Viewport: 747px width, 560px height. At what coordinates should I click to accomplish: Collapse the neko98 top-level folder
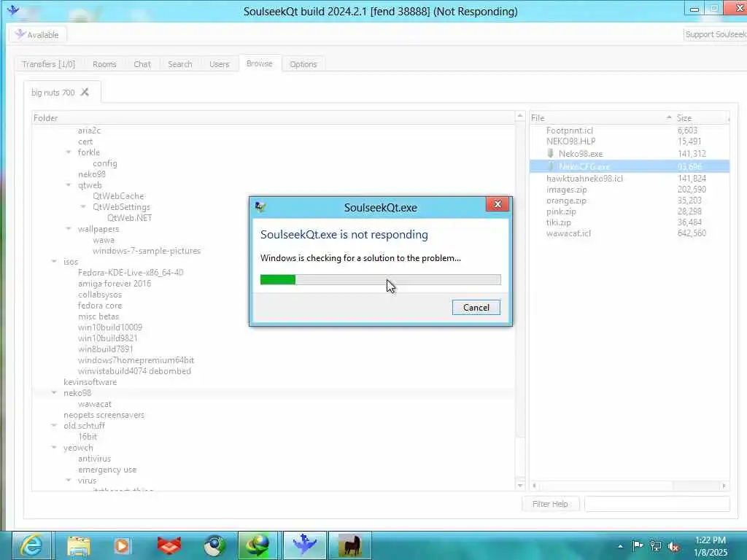[54, 393]
